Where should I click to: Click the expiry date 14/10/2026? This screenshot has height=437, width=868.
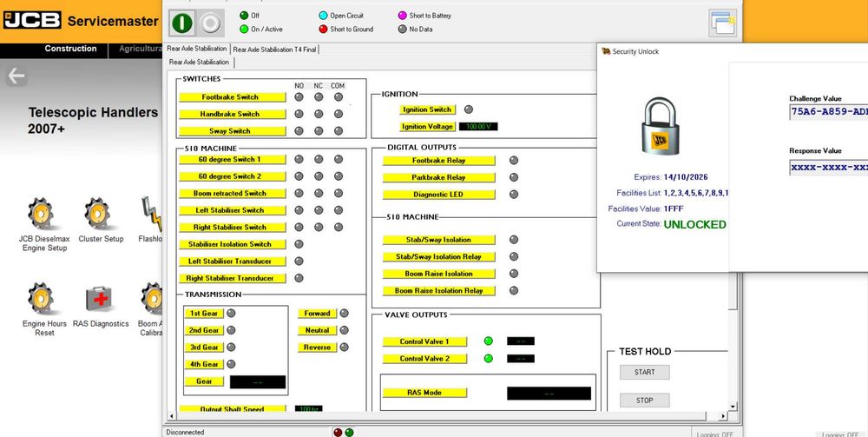coord(686,177)
